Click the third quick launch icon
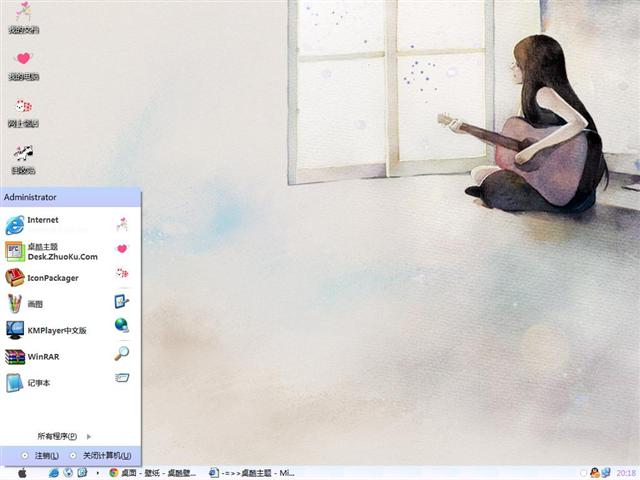This screenshot has height=480, width=640. point(82,473)
